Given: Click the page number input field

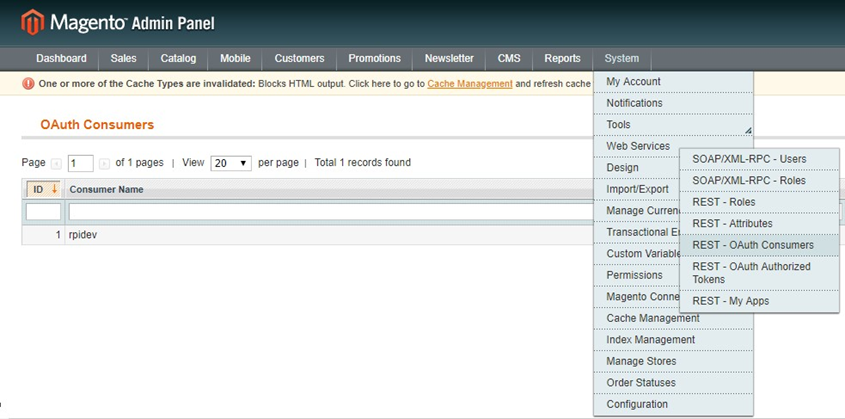Looking at the screenshot, I should point(80,163).
